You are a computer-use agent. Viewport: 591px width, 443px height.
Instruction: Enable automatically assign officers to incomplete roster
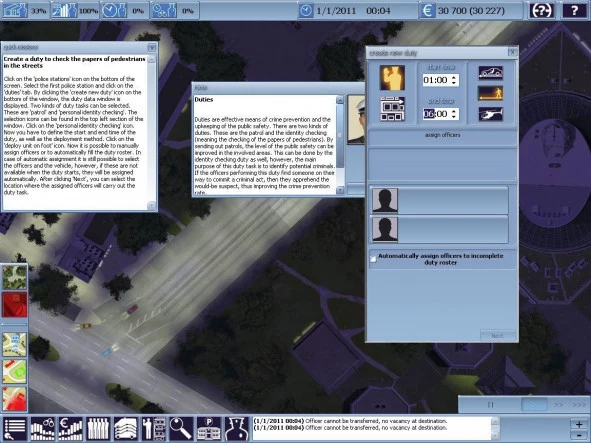tap(373, 259)
